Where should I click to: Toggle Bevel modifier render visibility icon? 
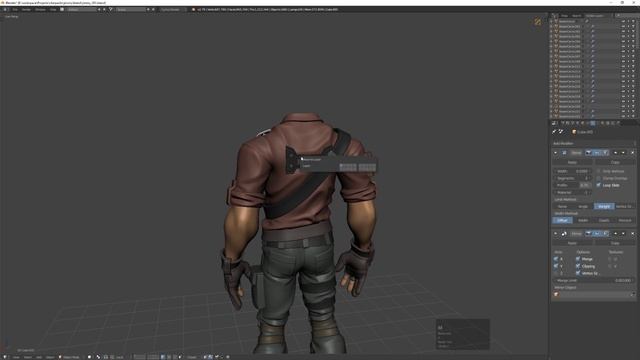(589, 153)
